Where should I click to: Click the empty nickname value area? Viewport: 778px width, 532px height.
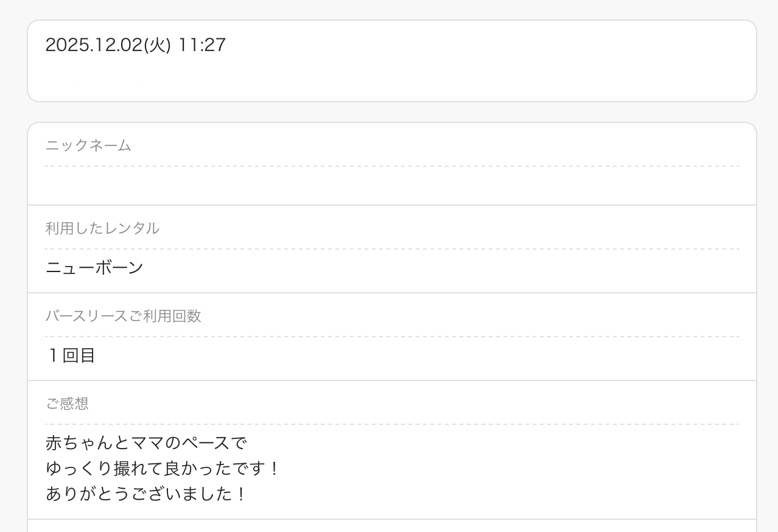[x=392, y=186]
